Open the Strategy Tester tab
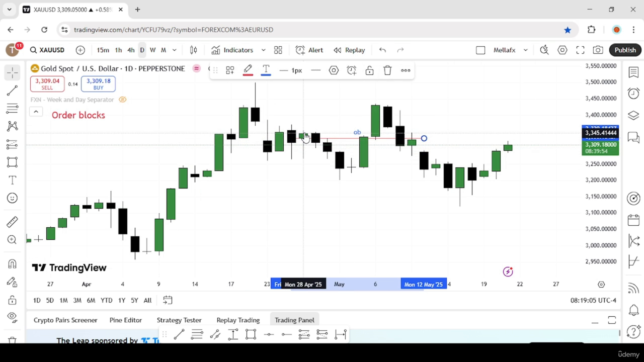644x362 pixels. coord(179,320)
